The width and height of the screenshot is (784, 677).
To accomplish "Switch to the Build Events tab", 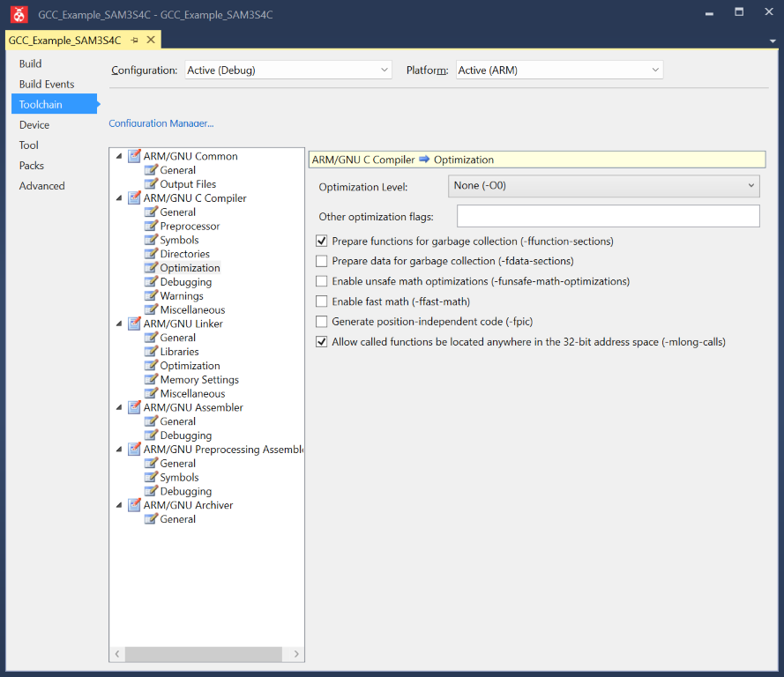I will coord(47,85).
